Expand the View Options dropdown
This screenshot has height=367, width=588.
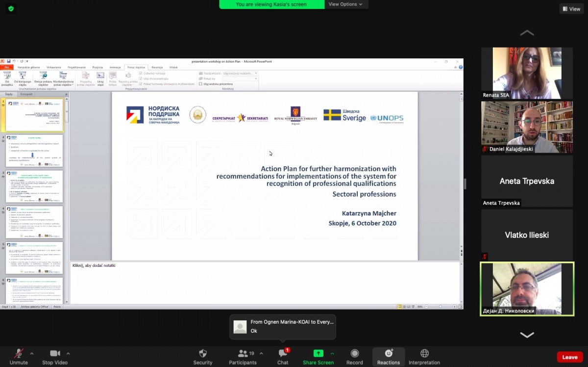pos(345,4)
